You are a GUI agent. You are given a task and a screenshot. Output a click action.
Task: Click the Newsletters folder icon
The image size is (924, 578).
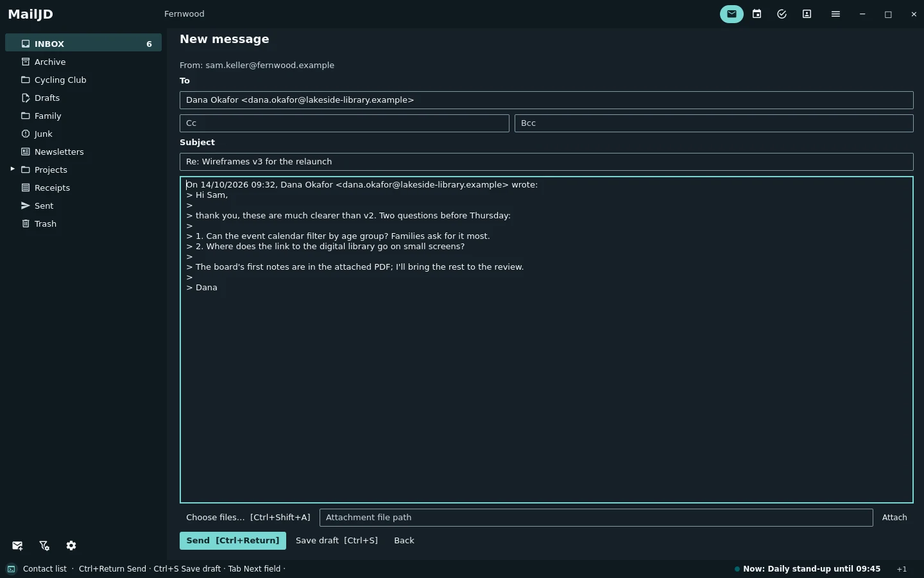(26, 152)
